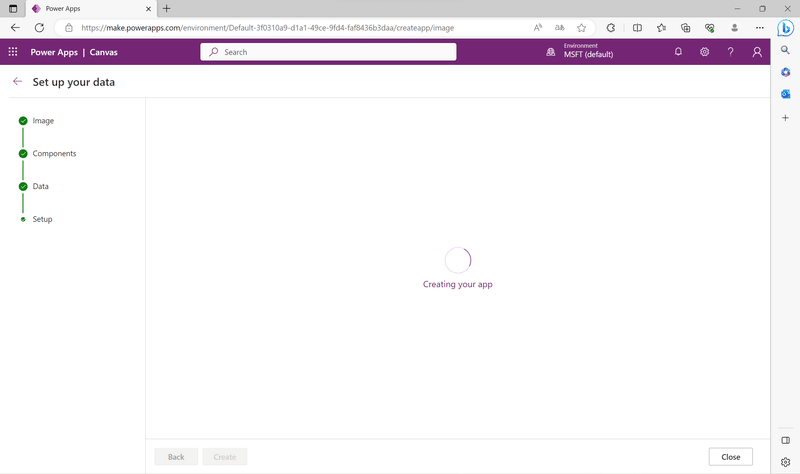The height and width of the screenshot is (474, 800).
Task: Open the MSFT (default) environment picker
Action: click(588, 51)
